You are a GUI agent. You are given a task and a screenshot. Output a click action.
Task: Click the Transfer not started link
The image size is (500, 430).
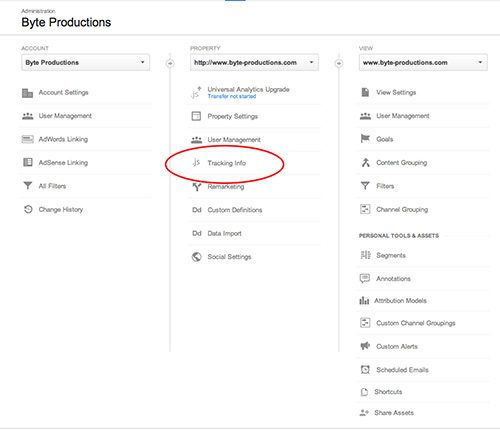(x=232, y=96)
